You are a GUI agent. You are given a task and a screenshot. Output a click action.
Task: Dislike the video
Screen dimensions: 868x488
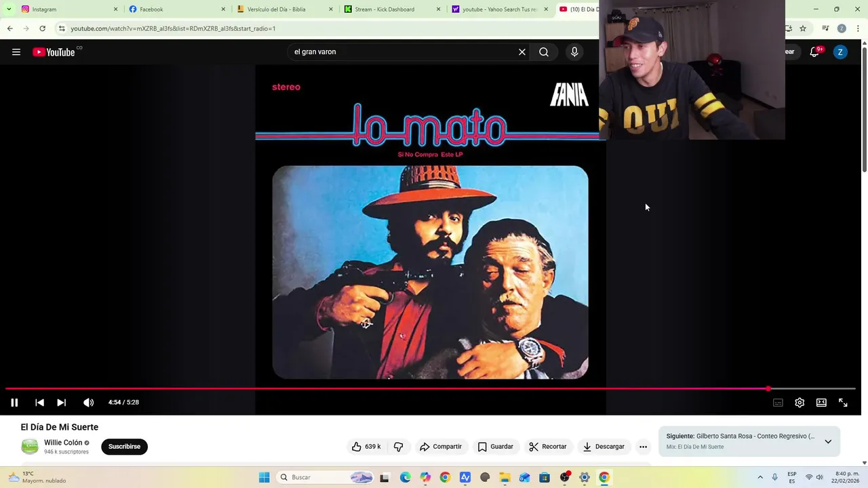(x=399, y=447)
